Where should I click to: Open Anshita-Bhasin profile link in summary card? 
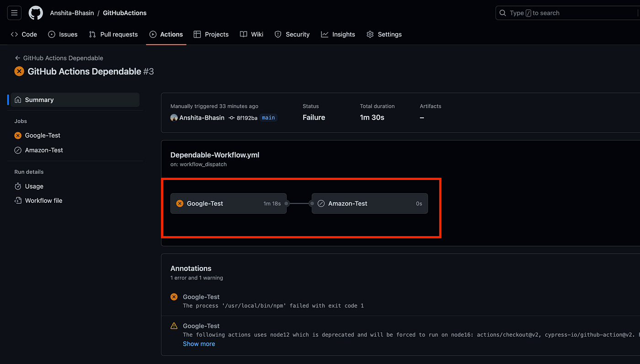pos(202,117)
